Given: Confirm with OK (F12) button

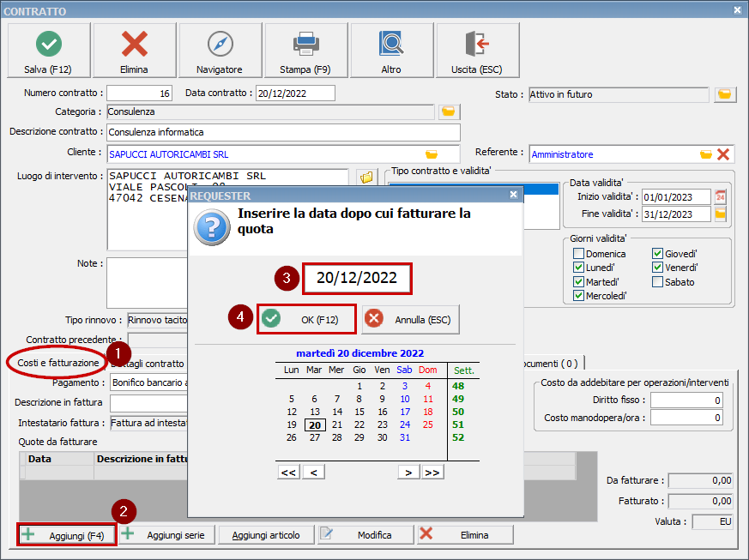Looking at the screenshot, I should point(306,319).
